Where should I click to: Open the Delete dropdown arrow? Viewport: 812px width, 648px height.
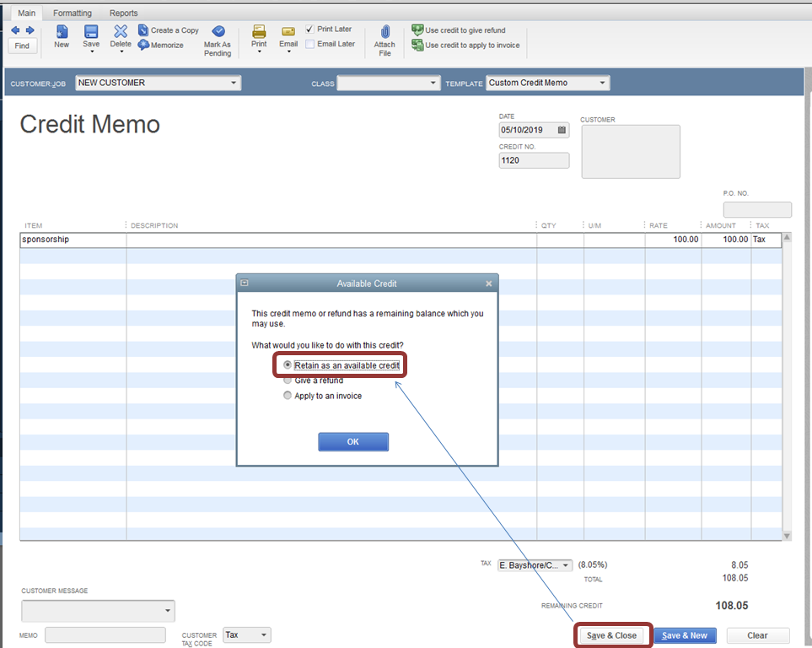121,51
